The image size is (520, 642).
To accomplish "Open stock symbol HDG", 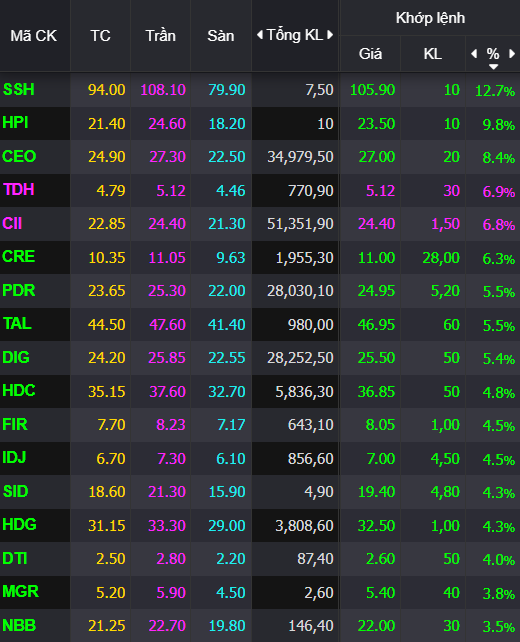I will (x=19, y=524).
